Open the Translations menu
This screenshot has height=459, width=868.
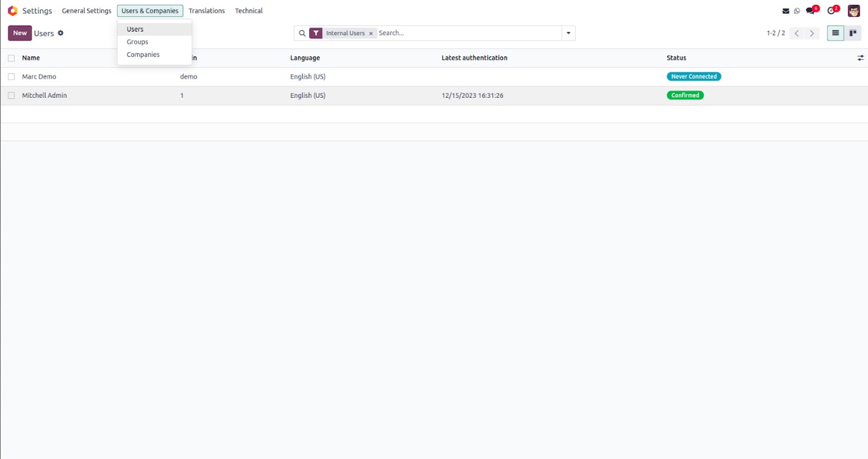pyautogui.click(x=207, y=11)
